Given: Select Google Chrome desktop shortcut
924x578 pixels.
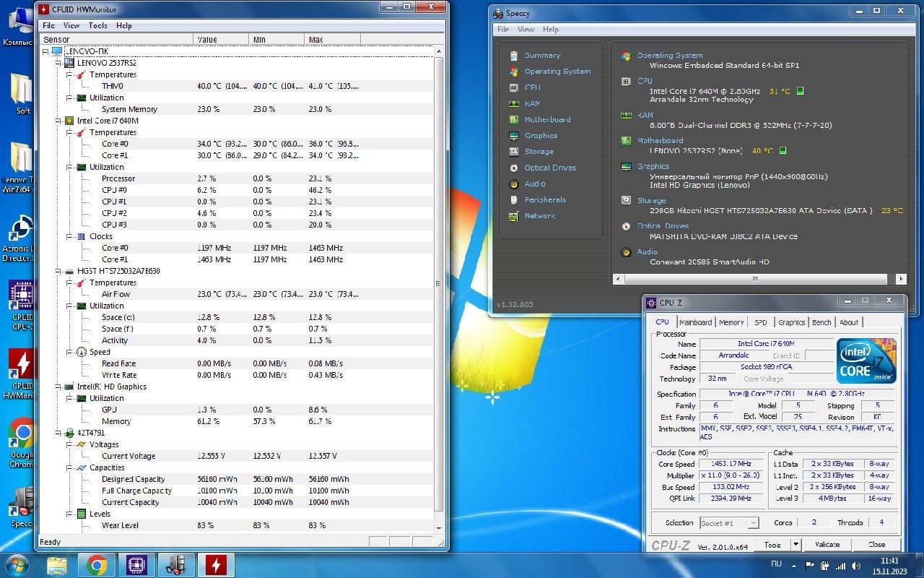Looking at the screenshot, I should coord(22,443).
